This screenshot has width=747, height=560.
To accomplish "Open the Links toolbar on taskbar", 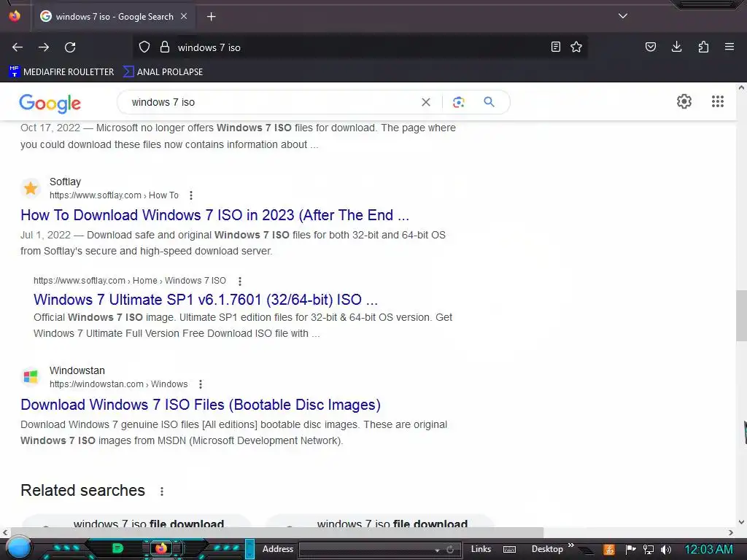I will [481, 549].
